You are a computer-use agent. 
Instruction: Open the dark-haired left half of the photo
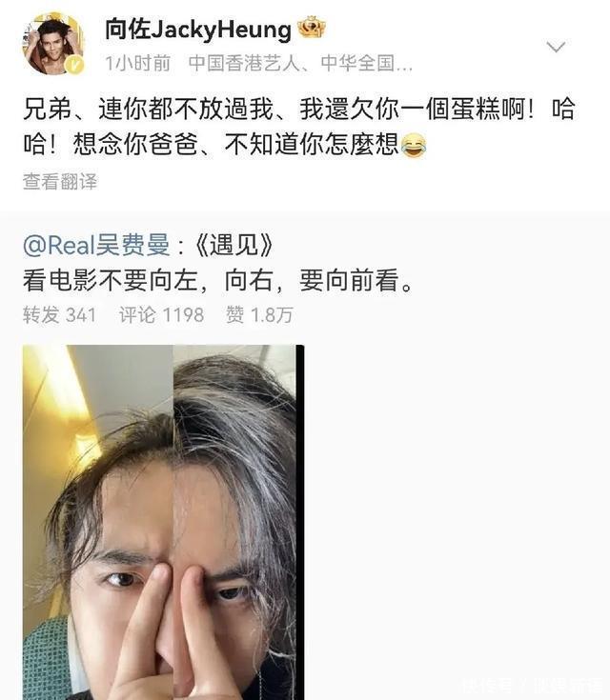tap(98, 522)
